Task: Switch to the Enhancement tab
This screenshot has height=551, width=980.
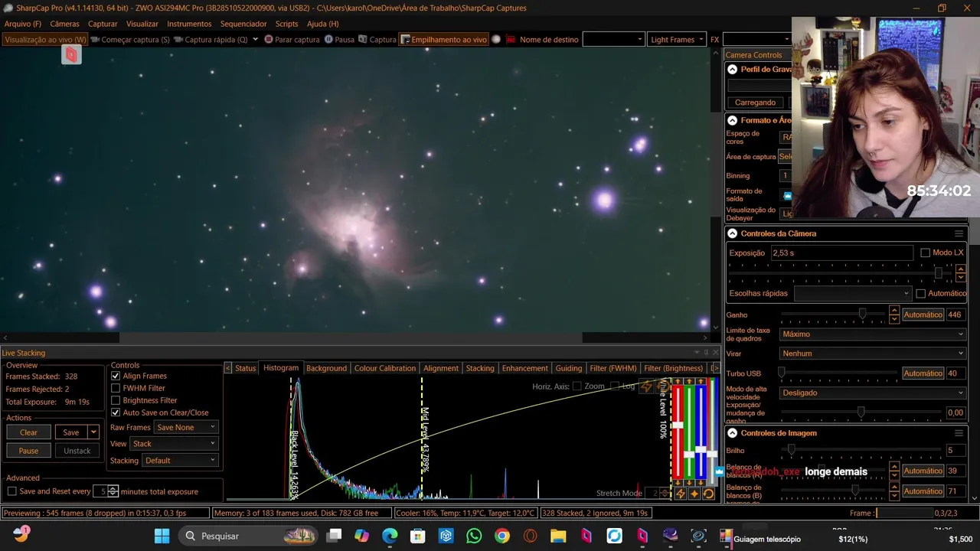Action: click(524, 368)
